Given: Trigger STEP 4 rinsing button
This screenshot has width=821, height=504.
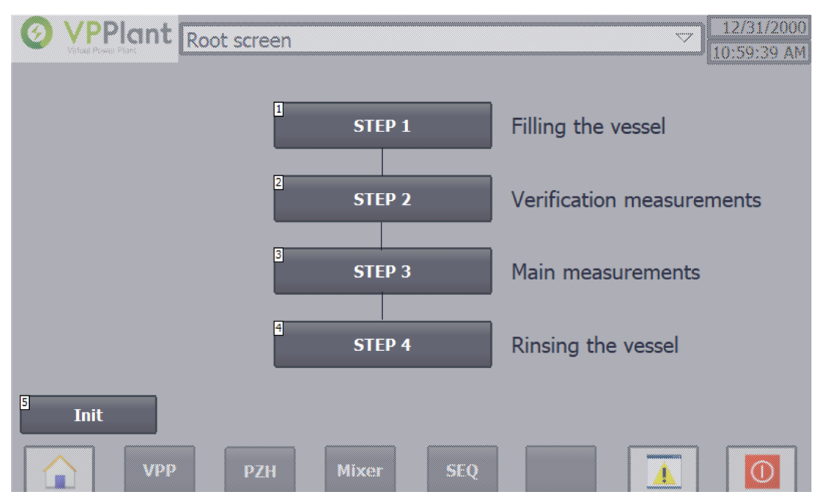Looking at the screenshot, I should click(382, 344).
